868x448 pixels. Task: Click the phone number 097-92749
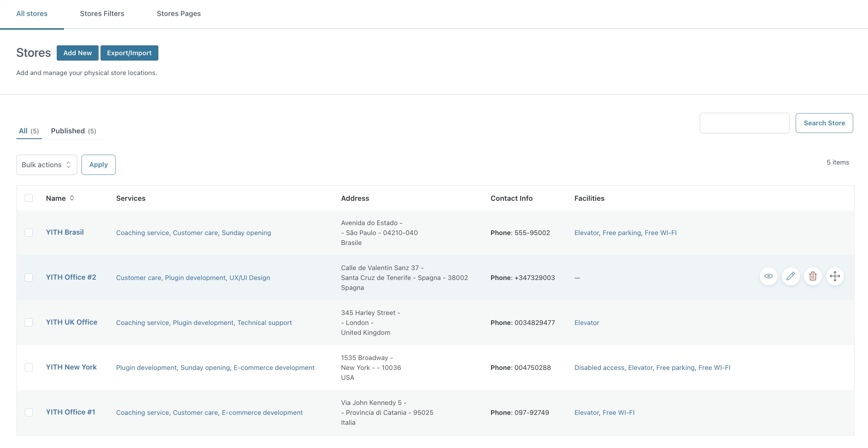(532, 413)
